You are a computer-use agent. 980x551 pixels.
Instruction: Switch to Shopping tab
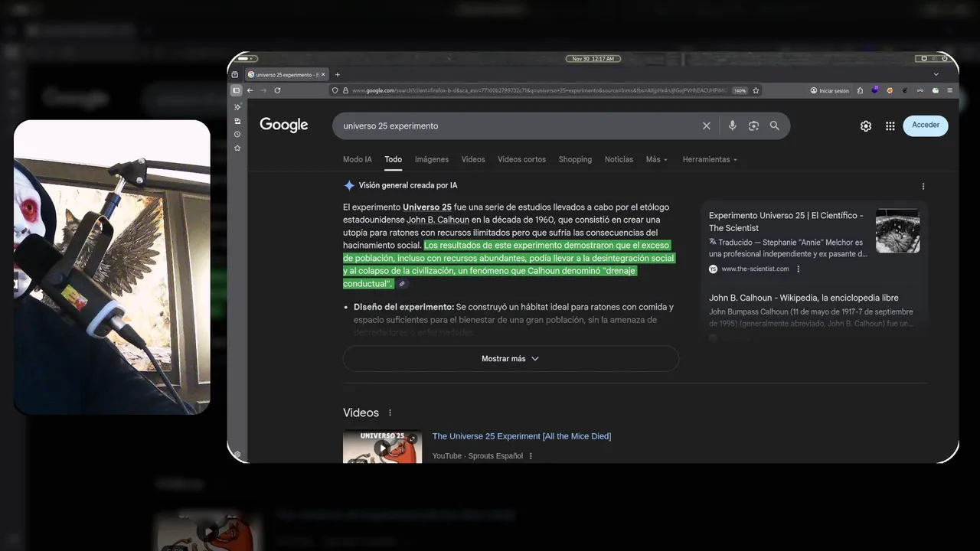point(575,159)
